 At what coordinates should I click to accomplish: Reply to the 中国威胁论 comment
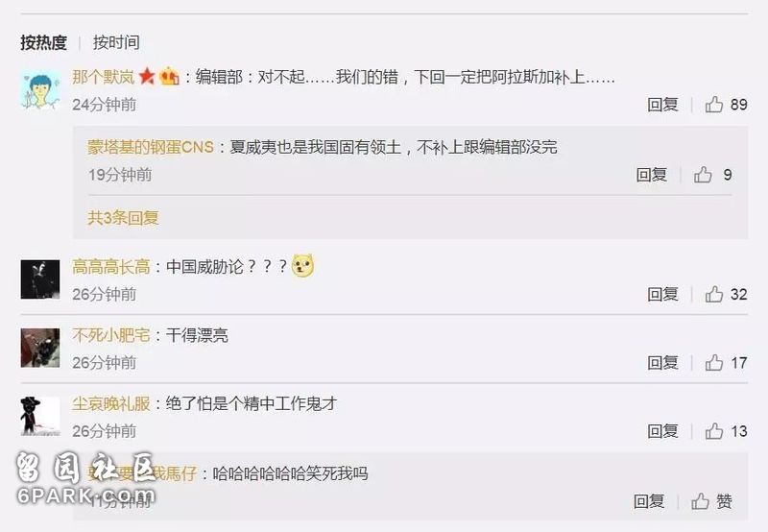(x=662, y=294)
